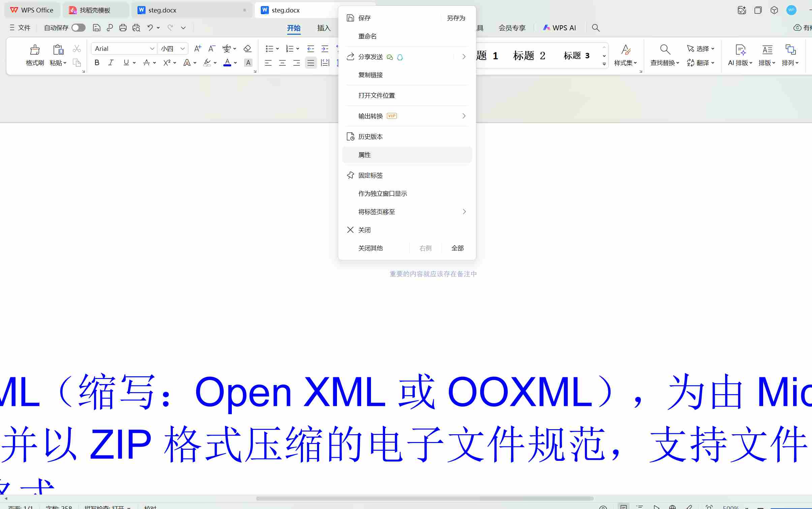Screen dimensions: 812x509
Task: Click the Bold formatting icon
Action: point(97,63)
